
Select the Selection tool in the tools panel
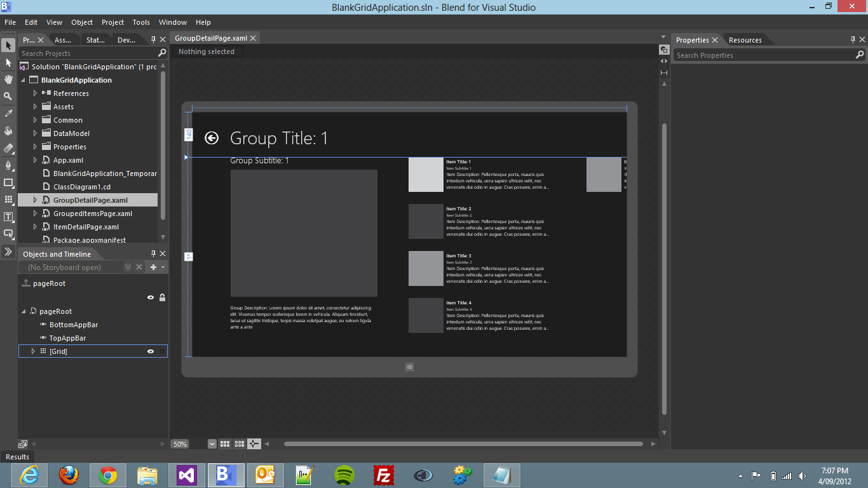pyautogui.click(x=8, y=46)
